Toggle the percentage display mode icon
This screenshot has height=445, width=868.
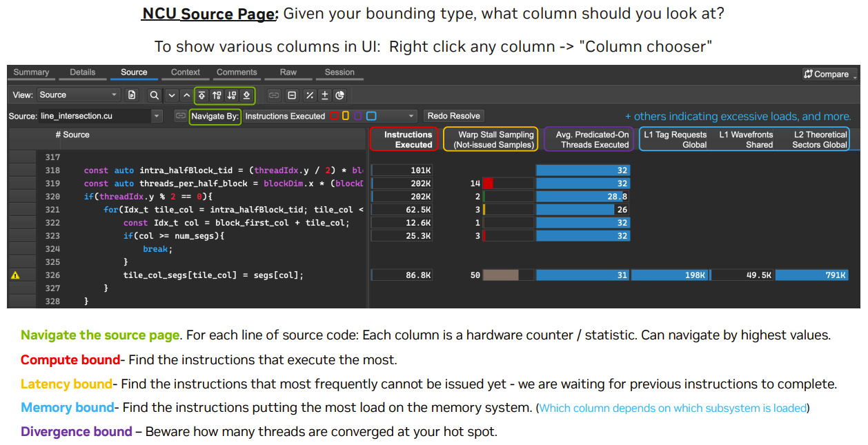pos(308,95)
